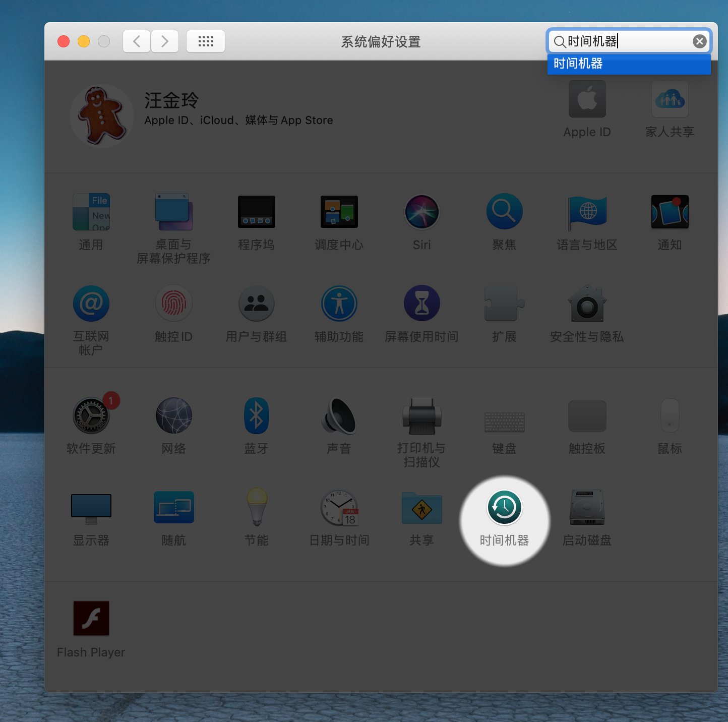Viewport: 728px width, 722px height.
Task: Close the 系统偏好设置 window
Action: tap(64, 41)
